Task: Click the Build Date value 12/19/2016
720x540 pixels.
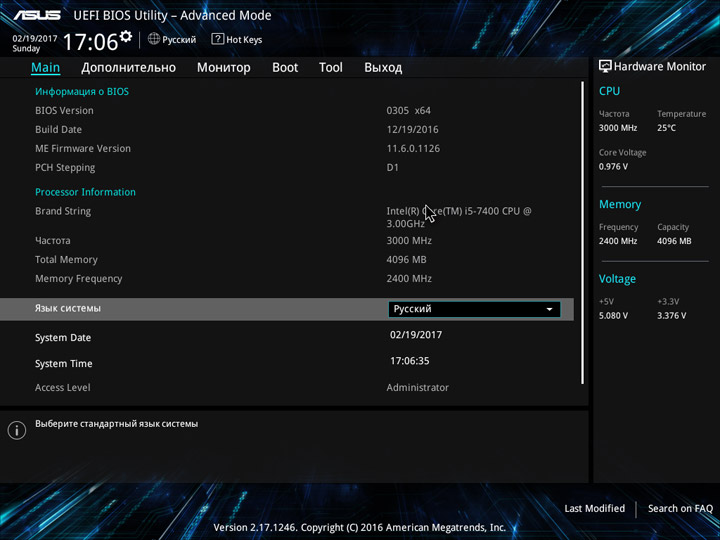Action: (x=412, y=129)
